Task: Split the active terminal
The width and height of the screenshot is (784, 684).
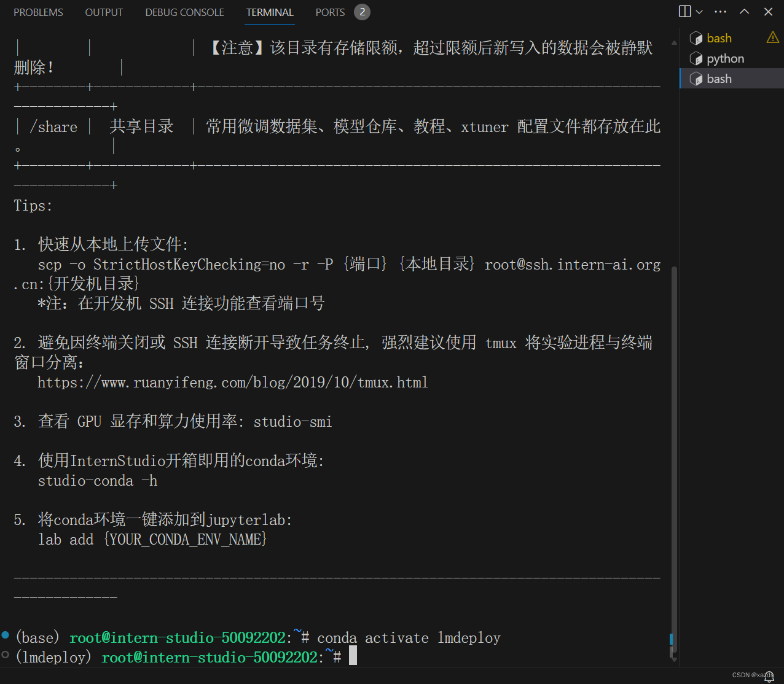Action: point(684,11)
